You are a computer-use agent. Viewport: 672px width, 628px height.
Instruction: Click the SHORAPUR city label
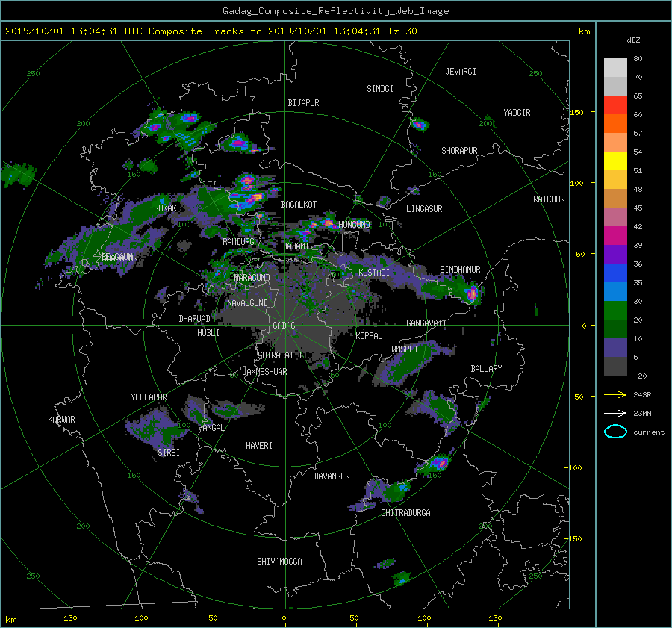(x=459, y=151)
